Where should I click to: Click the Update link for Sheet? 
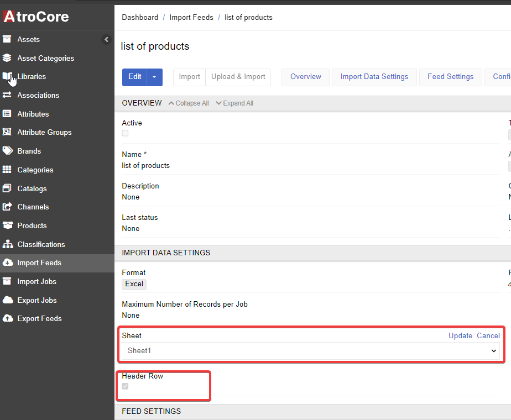tap(460, 335)
